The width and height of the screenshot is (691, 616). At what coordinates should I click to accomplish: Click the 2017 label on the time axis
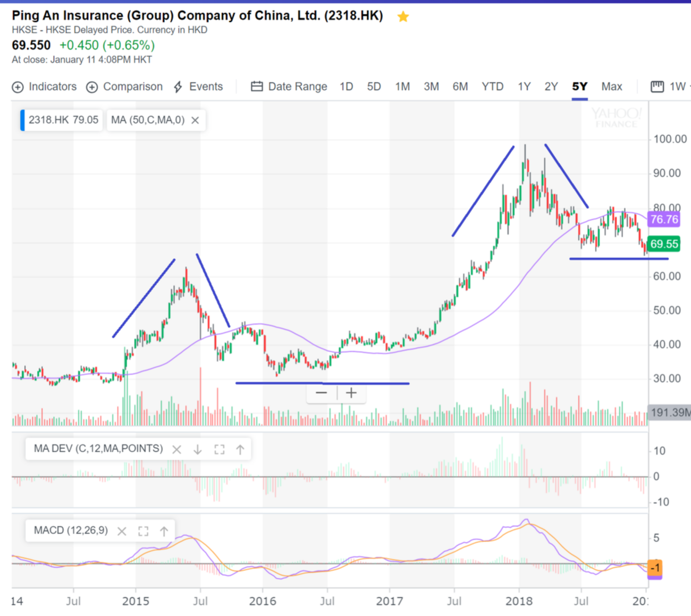point(390,601)
